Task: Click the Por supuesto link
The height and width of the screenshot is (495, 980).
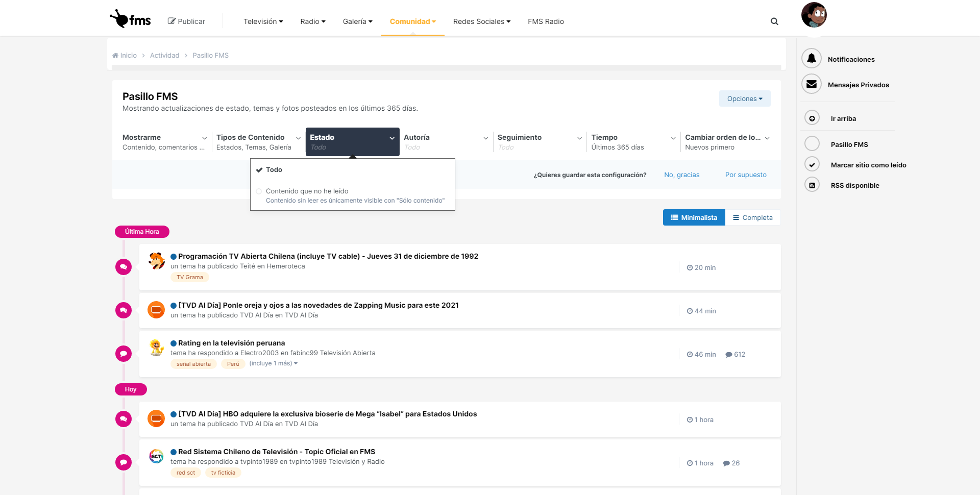Action: [x=746, y=175]
